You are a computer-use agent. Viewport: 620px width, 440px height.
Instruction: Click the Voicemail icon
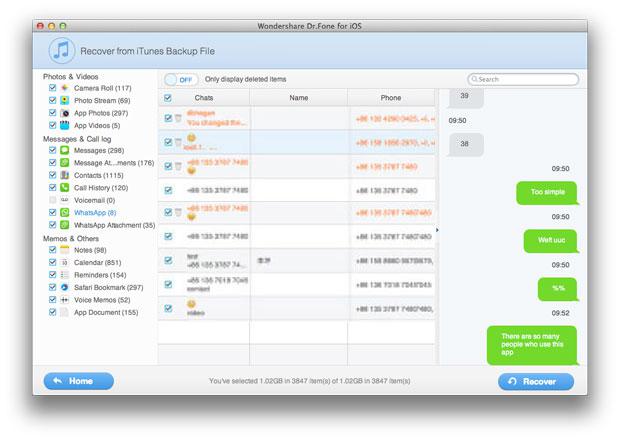point(64,200)
